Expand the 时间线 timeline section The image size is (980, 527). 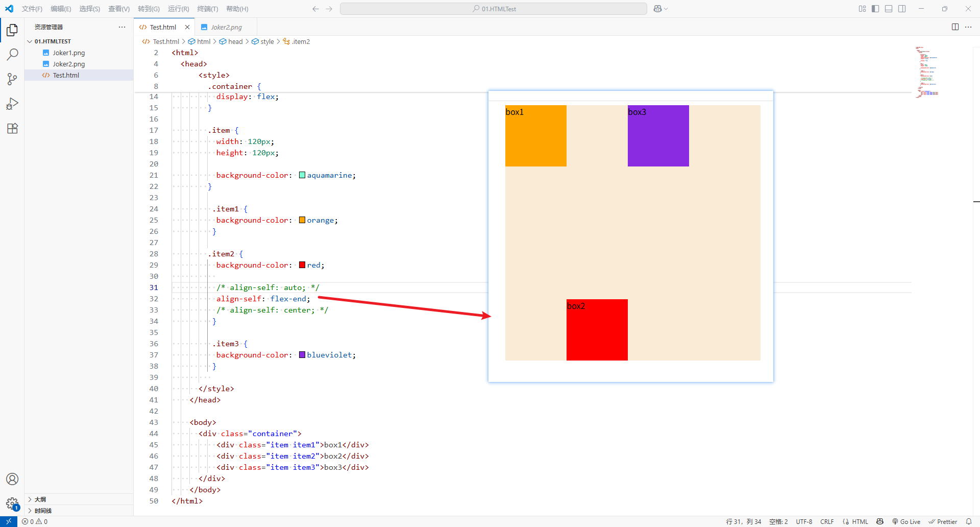click(x=79, y=511)
